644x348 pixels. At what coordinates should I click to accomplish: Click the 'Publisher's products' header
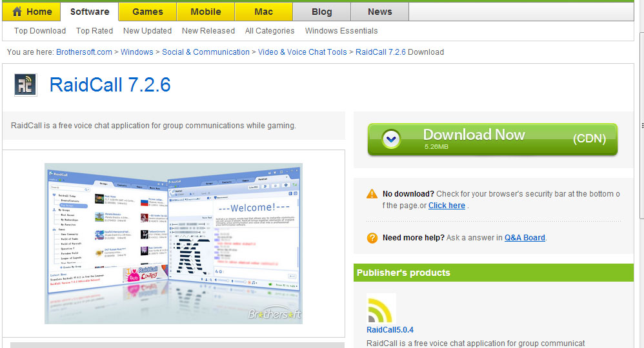pyautogui.click(x=403, y=273)
